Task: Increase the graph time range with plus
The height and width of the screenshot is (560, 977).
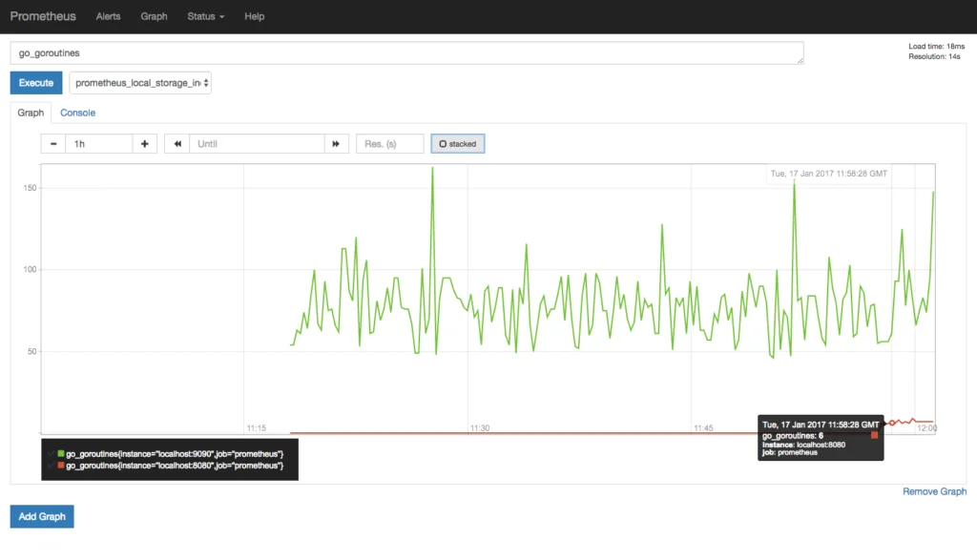Action: (145, 144)
